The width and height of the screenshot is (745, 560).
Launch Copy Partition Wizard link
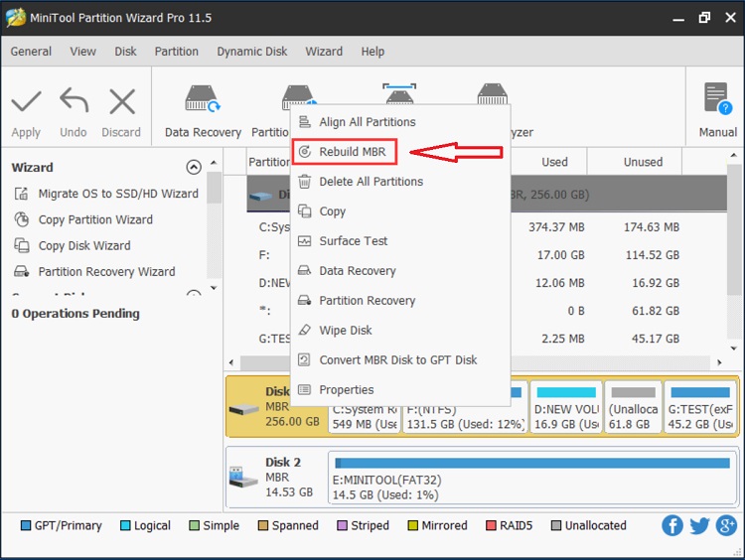coord(95,219)
